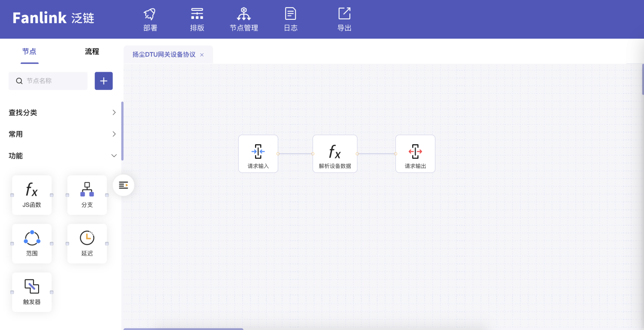The image size is (644, 330).
Task: Click the 部署 deploy rocket icon
Action: pyautogui.click(x=150, y=15)
